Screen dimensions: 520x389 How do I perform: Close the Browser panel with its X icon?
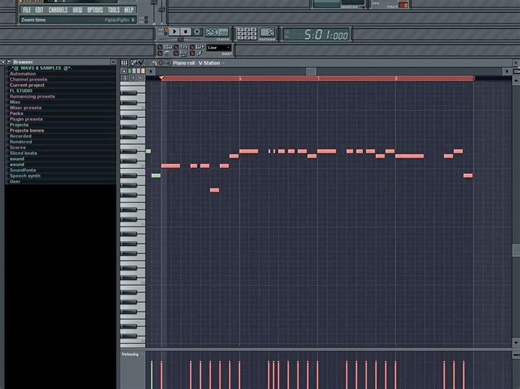pyautogui.click(x=3, y=62)
